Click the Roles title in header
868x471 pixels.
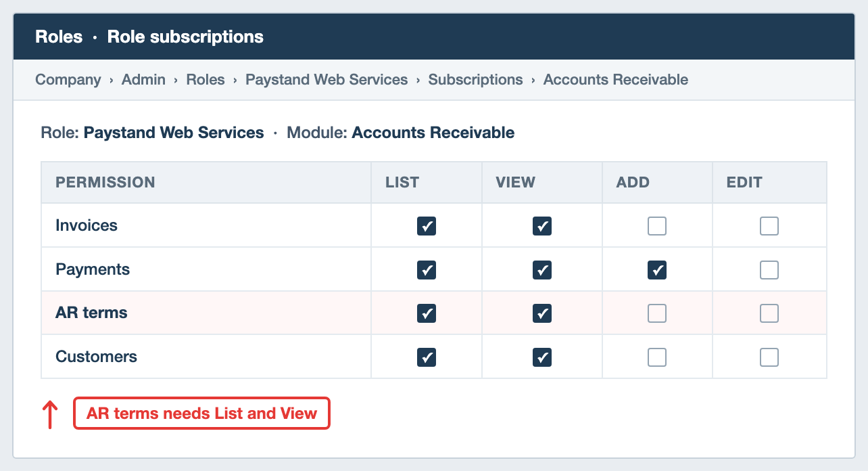(x=59, y=37)
